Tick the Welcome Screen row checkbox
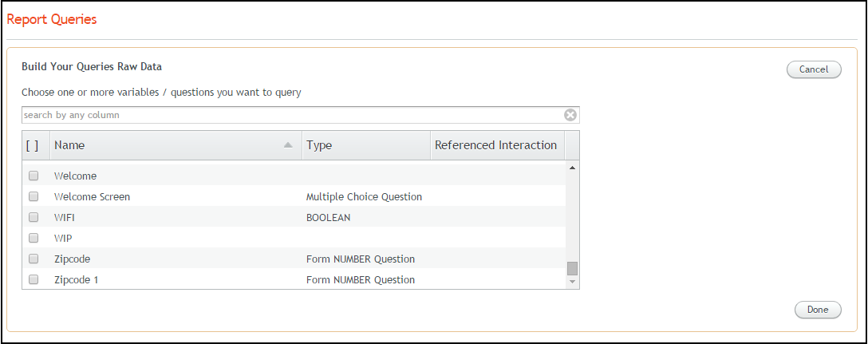 tap(34, 196)
